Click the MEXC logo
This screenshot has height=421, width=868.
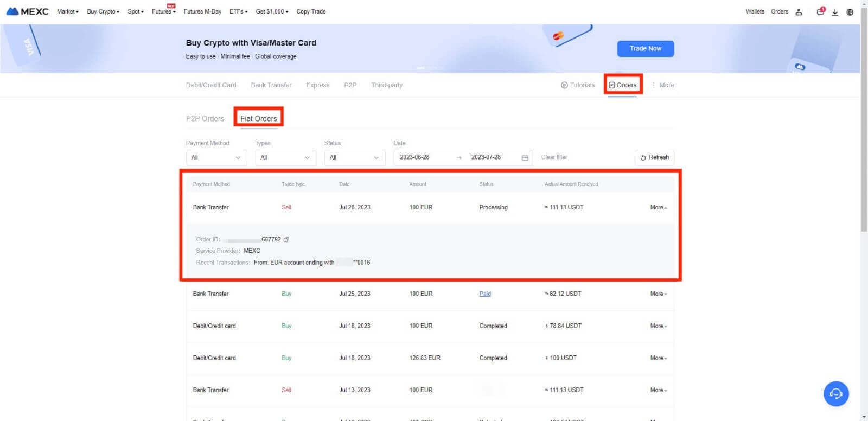[x=27, y=11]
